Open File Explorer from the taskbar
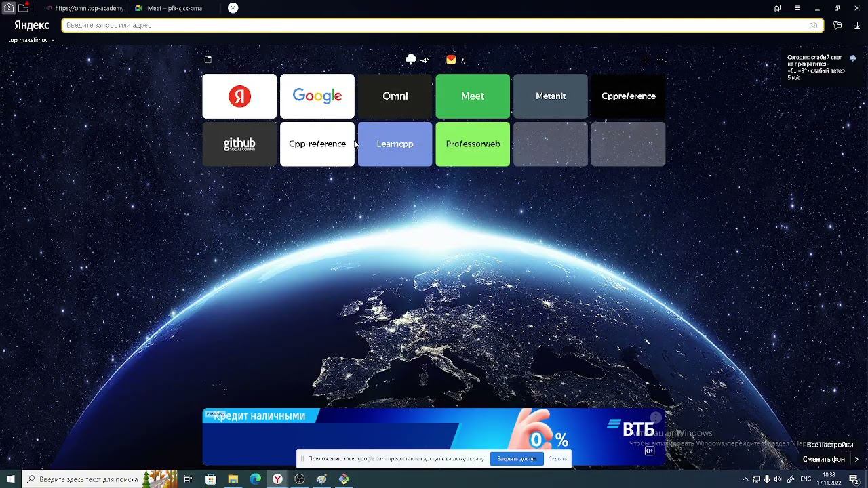 [233, 479]
